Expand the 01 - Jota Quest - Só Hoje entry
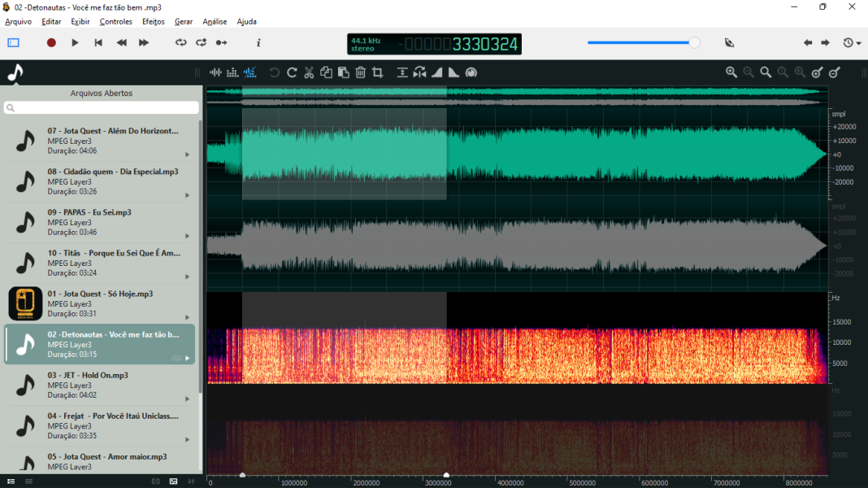The width and height of the screenshot is (868, 488). [x=189, y=317]
